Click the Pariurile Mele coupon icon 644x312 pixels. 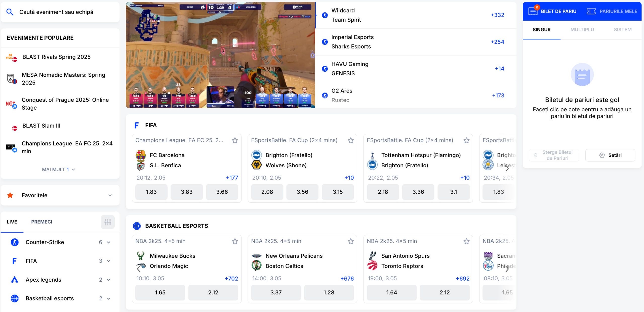[x=591, y=11]
